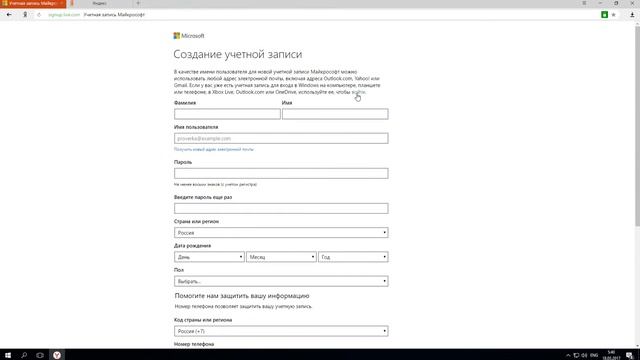The image size is (640, 360).
Task: Focus the Имя пользователя email field
Action: pyautogui.click(x=281, y=138)
